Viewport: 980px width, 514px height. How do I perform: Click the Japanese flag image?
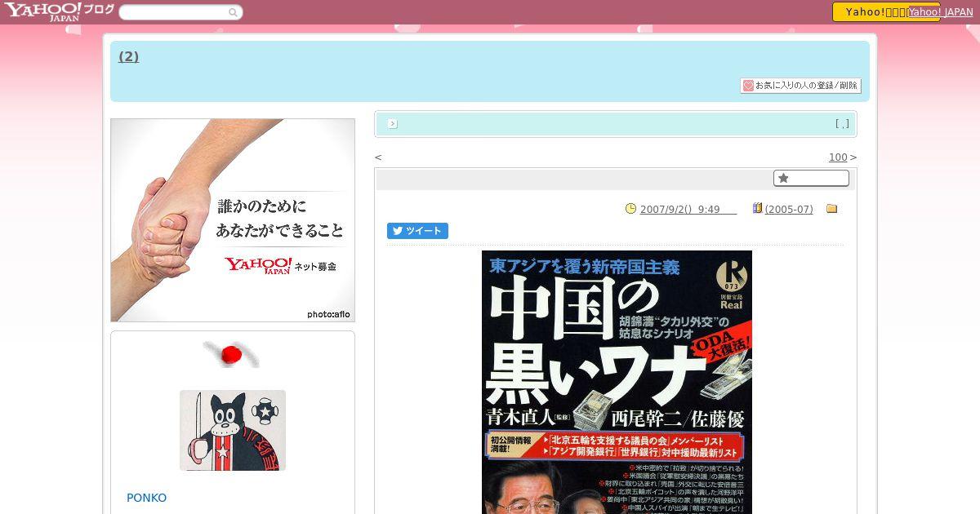pos(232,354)
